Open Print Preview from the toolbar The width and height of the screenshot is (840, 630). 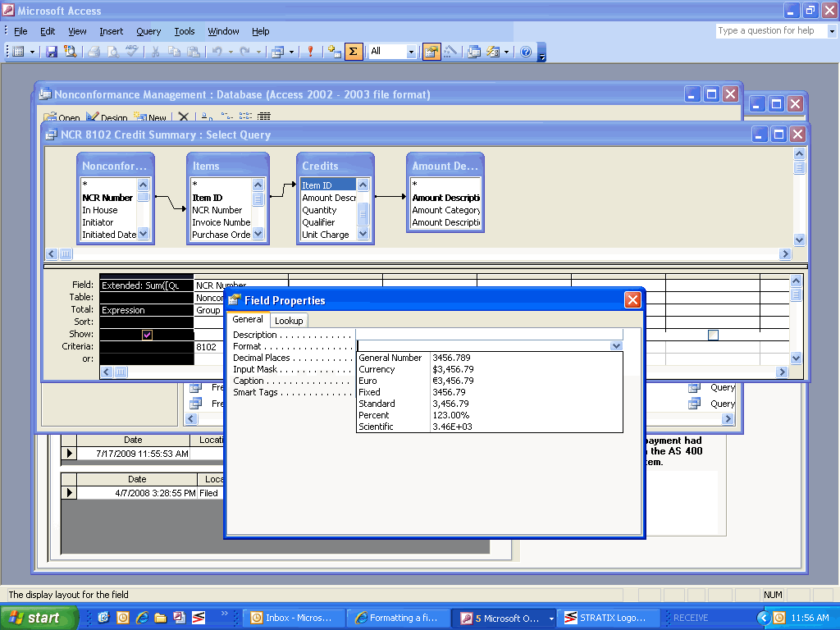tap(113, 52)
